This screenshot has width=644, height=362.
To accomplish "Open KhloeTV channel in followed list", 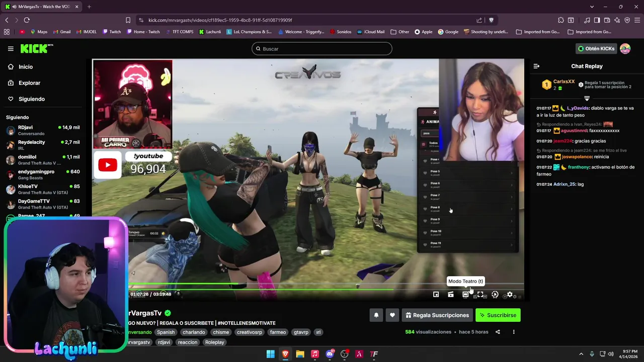I will (44, 189).
